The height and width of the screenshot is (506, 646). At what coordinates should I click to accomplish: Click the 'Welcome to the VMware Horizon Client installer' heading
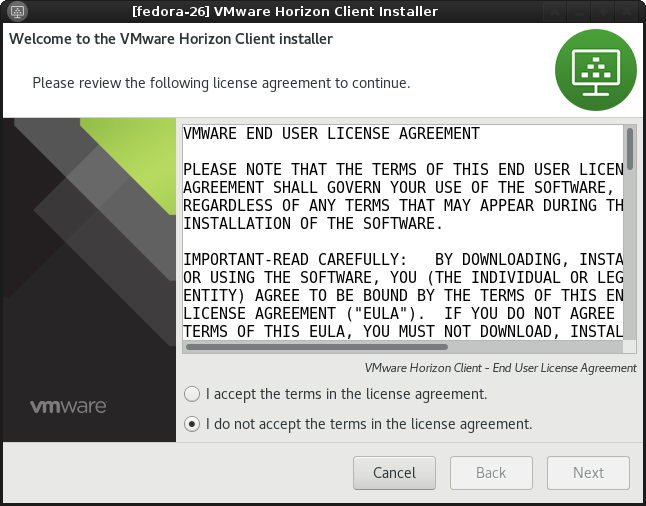(171, 39)
